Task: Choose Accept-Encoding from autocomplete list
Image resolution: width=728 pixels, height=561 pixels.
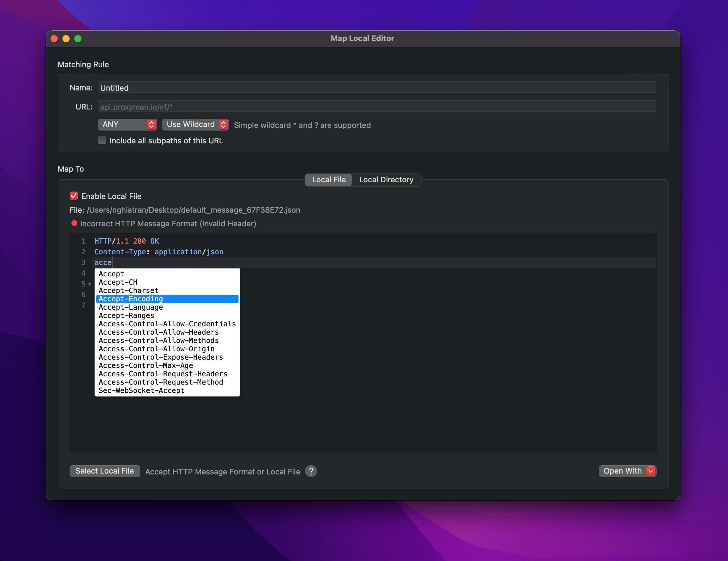Action: 167,299
